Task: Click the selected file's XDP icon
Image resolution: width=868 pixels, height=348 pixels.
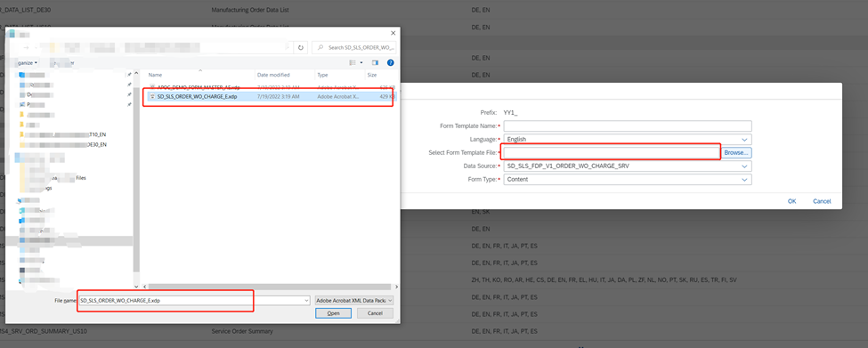Action: point(153,96)
